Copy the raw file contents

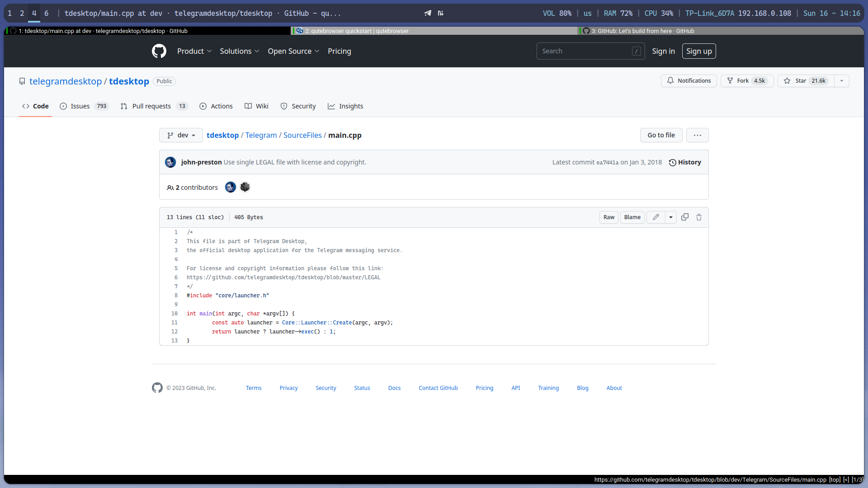pyautogui.click(x=684, y=217)
